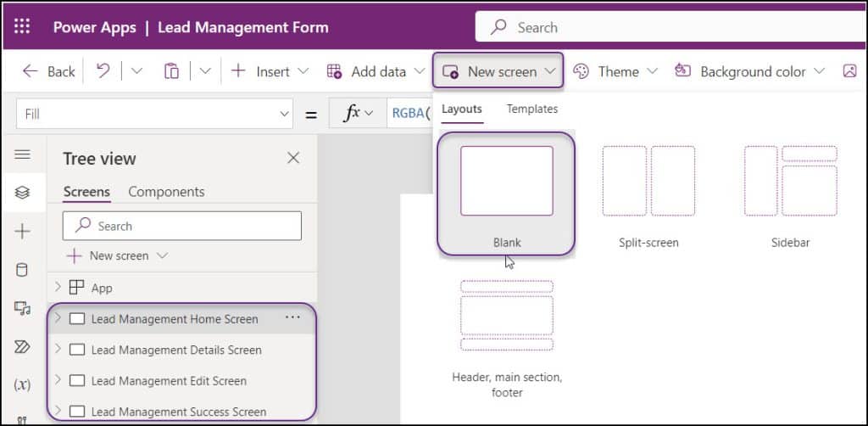This screenshot has width=868, height=426.
Task: Select Lead Management Edit Screen
Action: [x=169, y=381]
